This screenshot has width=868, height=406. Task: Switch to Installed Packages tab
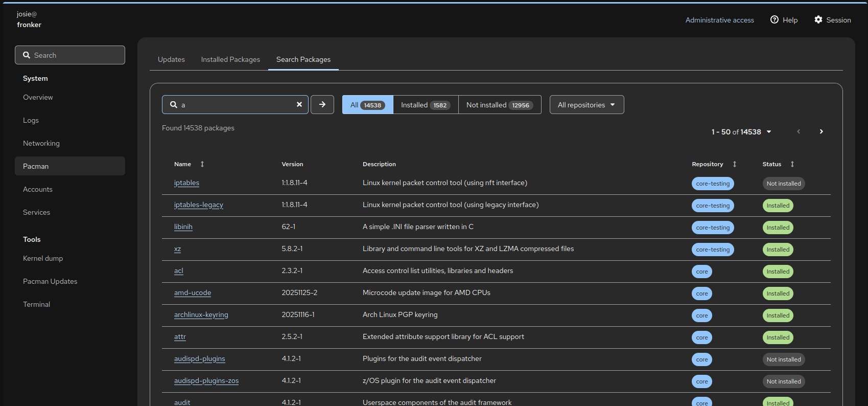[x=230, y=59]
